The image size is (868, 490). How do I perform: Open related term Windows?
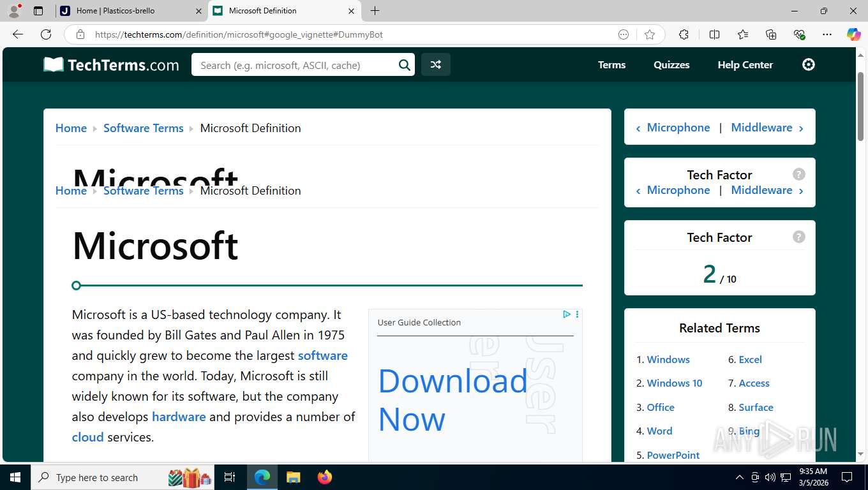668,359
